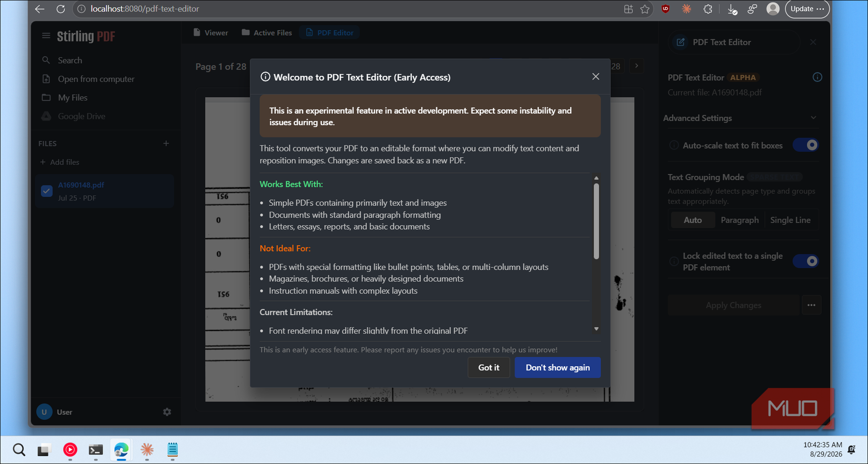Open Task View on the taskbar
The width and height of the screenshot is (868, 464).
click(43, 450)
